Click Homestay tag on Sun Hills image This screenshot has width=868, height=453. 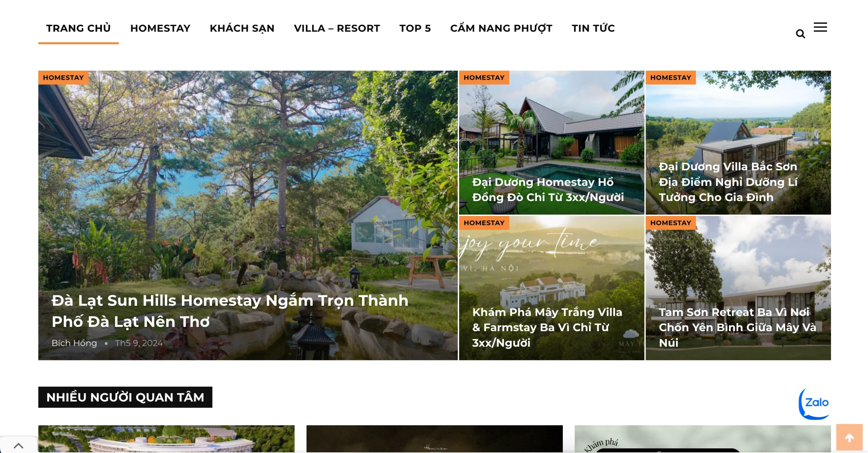(63, 78)
